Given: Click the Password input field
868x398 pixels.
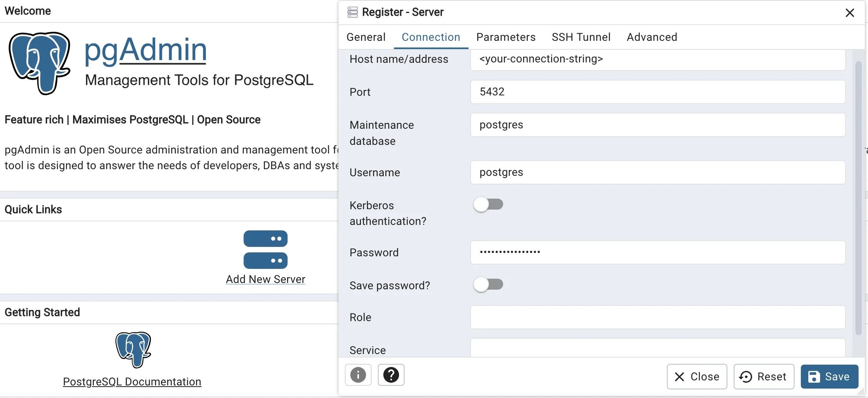Looking at the screenshot, I should click(658, 252).
